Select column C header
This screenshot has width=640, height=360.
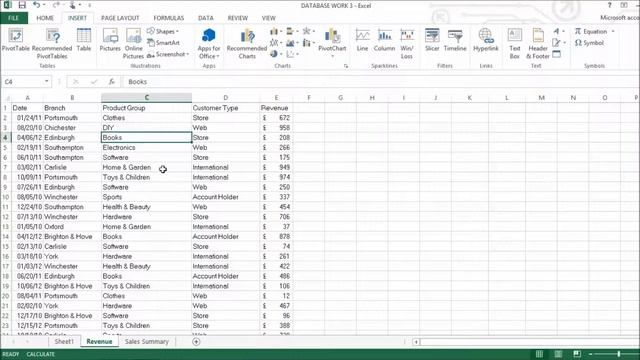[x=147, y=98]
